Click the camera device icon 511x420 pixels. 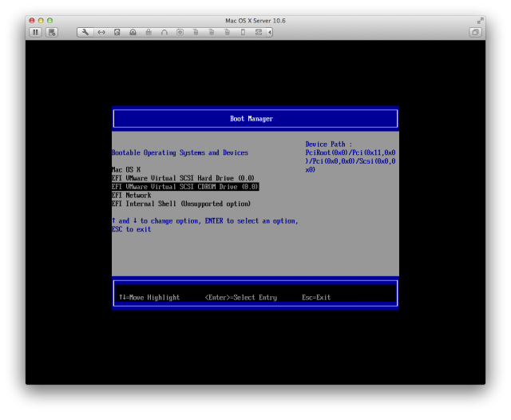tap(180, 32)
